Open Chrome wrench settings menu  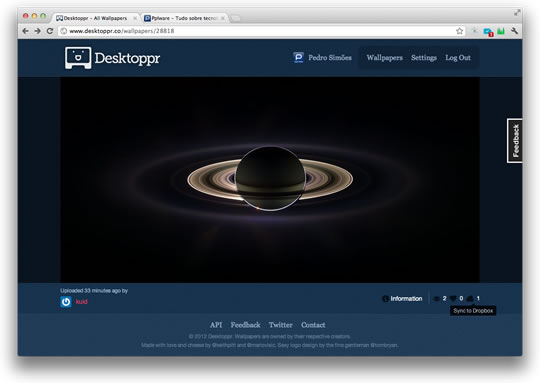515,31
